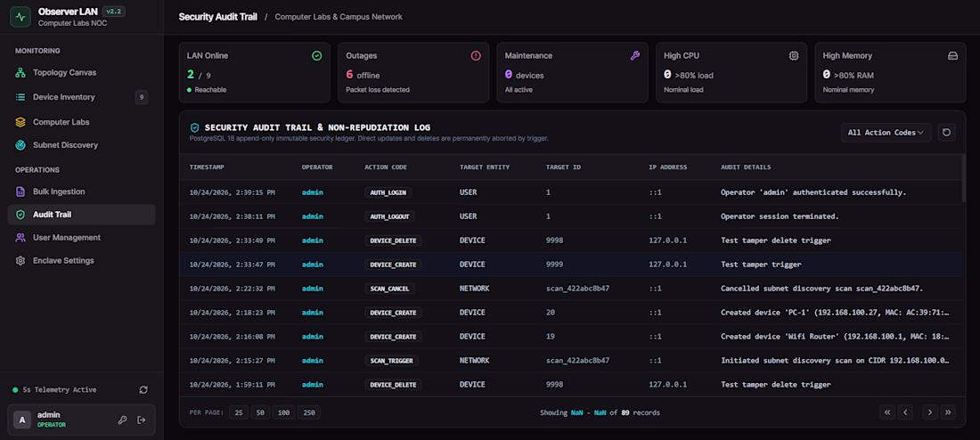Set per page to 50
Screen dimensions: 980x440
tap(260, 412)
